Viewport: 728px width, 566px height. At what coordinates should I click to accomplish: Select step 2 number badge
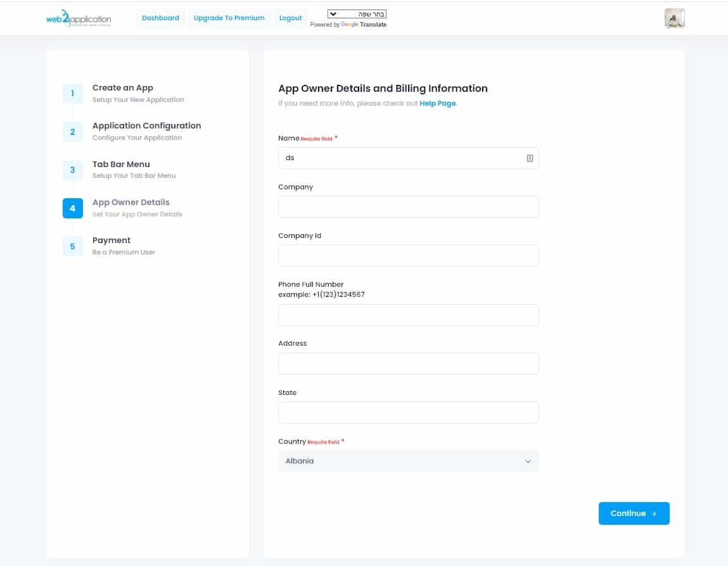click(72, 132)
